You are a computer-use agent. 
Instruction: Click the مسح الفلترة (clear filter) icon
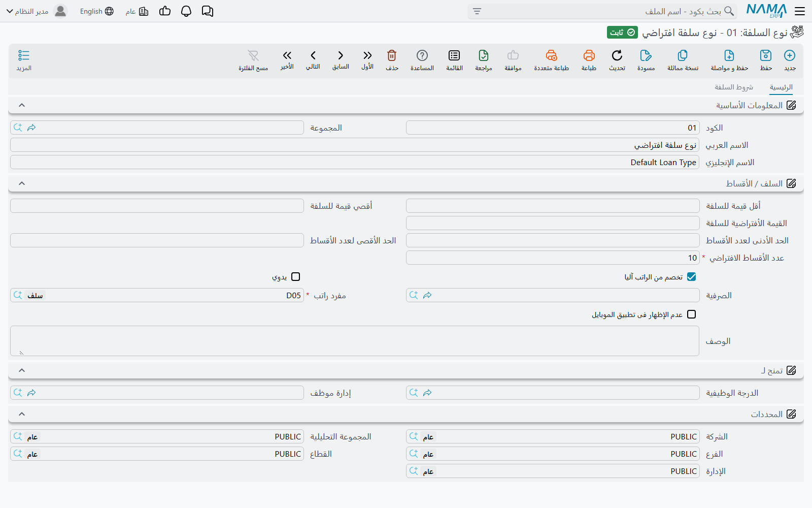coord(253,55)
